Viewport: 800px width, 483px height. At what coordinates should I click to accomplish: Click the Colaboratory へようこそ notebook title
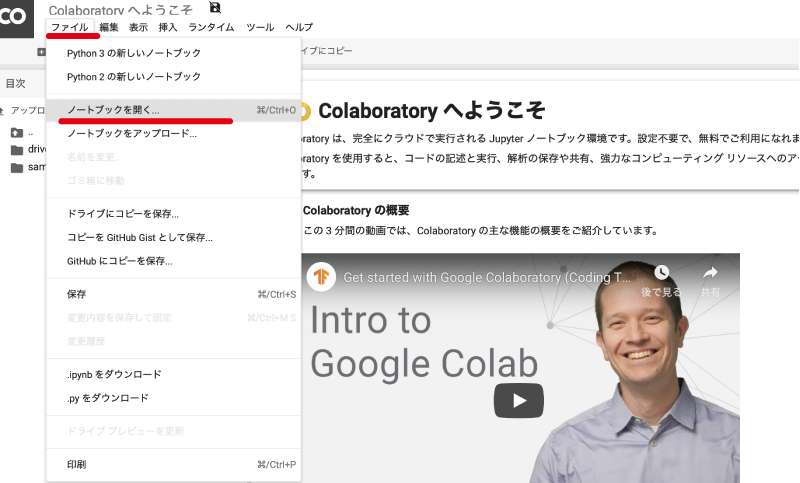[x=120, y=10]
